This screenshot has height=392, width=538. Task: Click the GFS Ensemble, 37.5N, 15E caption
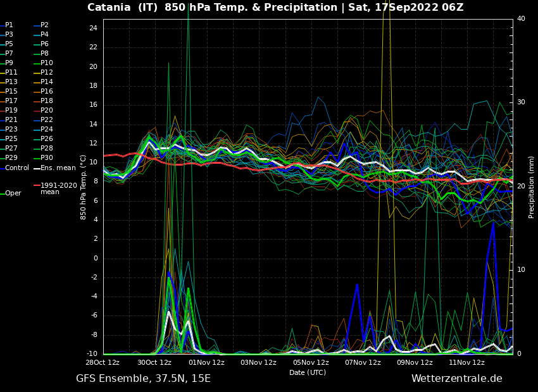point(143,379)
